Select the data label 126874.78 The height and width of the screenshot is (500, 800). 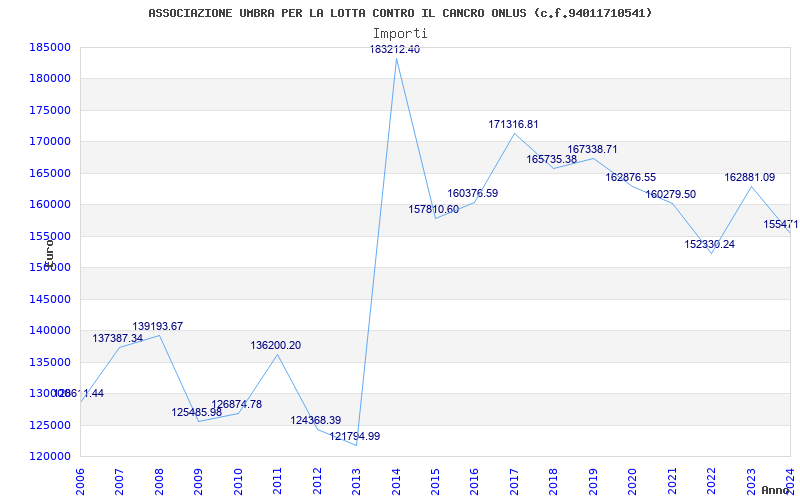point(237,405)
